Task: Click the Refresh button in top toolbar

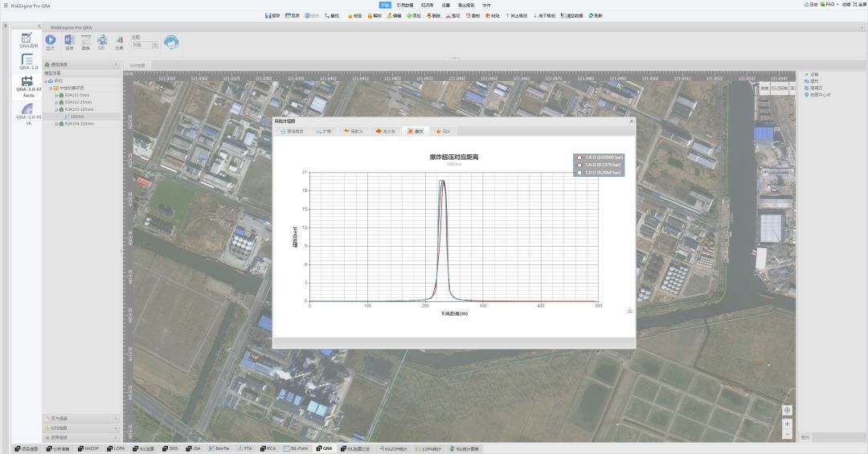Action: point(596,15)
